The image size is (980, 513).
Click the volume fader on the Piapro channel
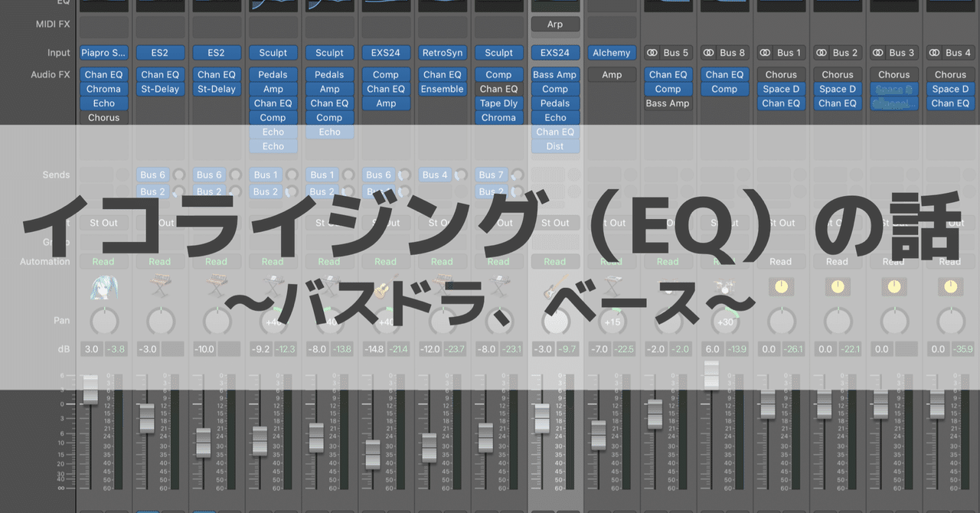[x=90, y=389]
